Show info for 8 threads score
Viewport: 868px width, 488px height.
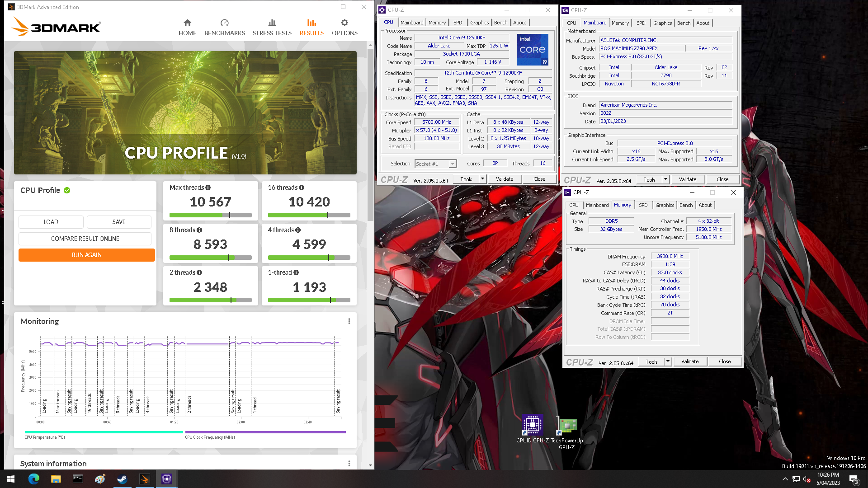point(199,230)
